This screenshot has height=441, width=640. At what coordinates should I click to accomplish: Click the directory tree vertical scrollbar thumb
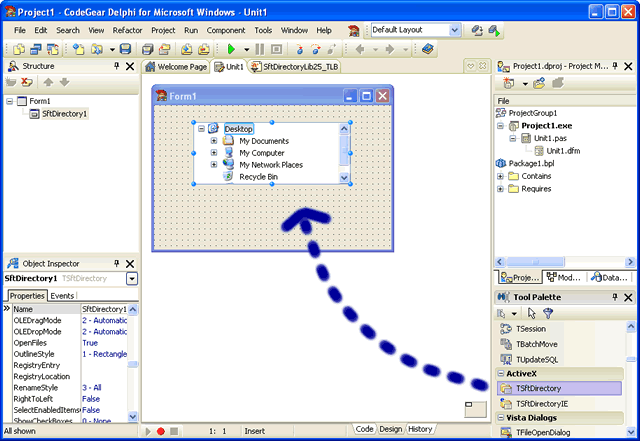344,150
